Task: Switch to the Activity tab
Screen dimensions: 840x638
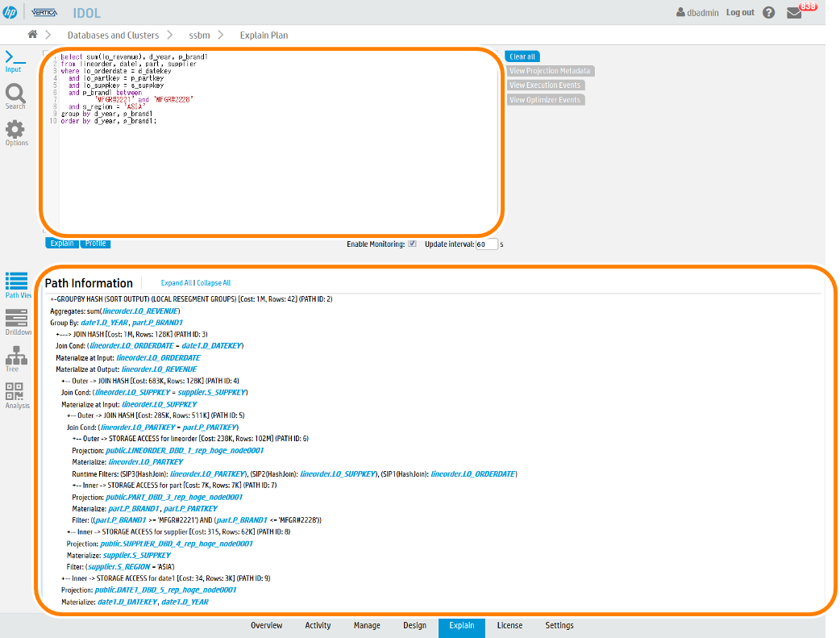Action: (318, 626)
